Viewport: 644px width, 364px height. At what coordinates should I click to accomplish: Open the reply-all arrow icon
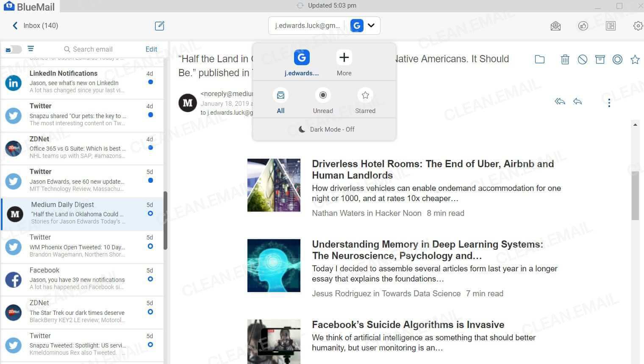[x=559, y=102]
